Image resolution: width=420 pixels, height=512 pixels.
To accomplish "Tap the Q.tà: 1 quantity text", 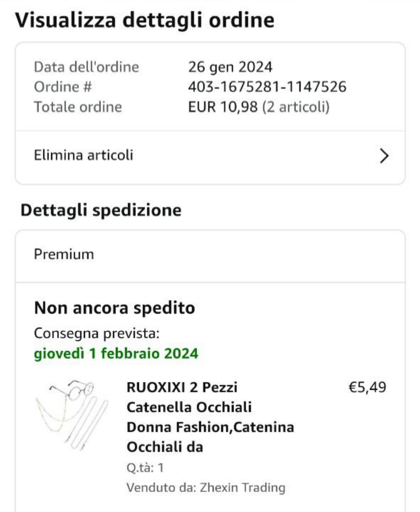I will coord(145,468).
